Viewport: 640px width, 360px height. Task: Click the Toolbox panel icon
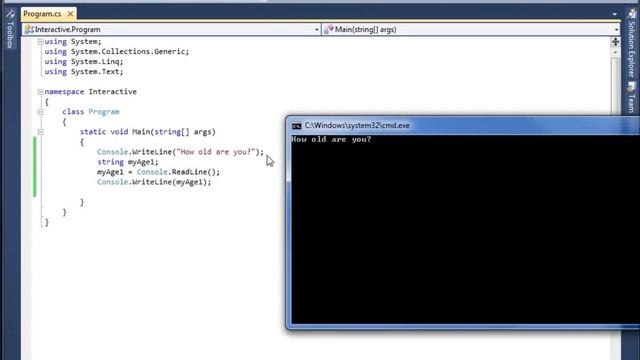click(x=10, y=14)
